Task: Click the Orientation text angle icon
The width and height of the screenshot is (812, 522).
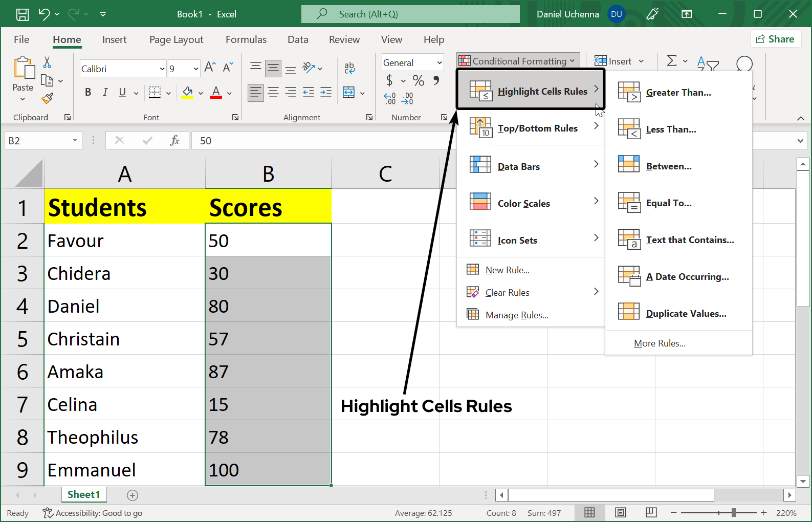Action: [x=309, y=67]
